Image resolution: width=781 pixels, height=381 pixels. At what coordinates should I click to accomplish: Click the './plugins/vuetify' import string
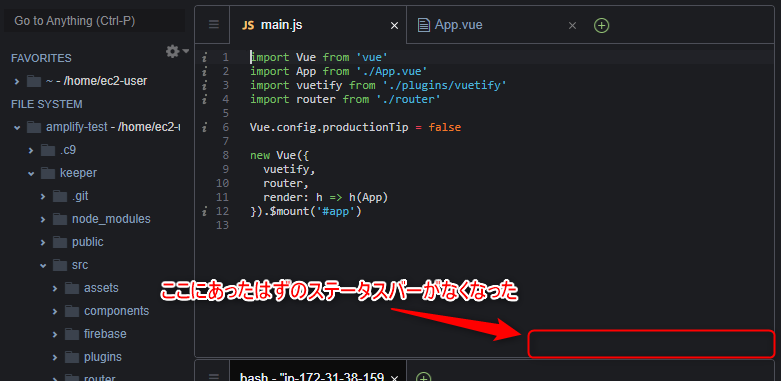tap(444, 85)
